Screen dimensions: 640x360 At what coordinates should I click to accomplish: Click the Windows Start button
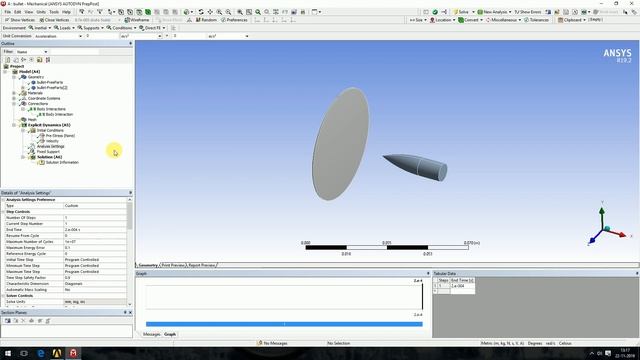coord(8,353)
